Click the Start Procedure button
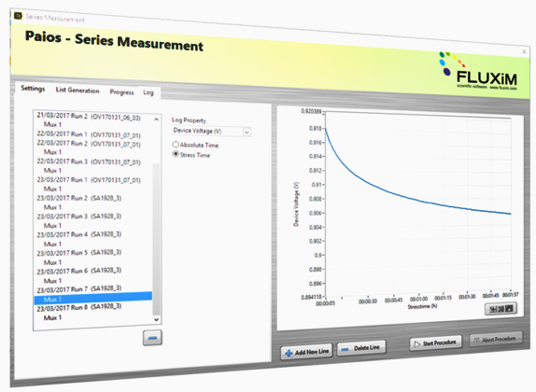The width and height of the screenshot is (536, 392). point(435,343)
